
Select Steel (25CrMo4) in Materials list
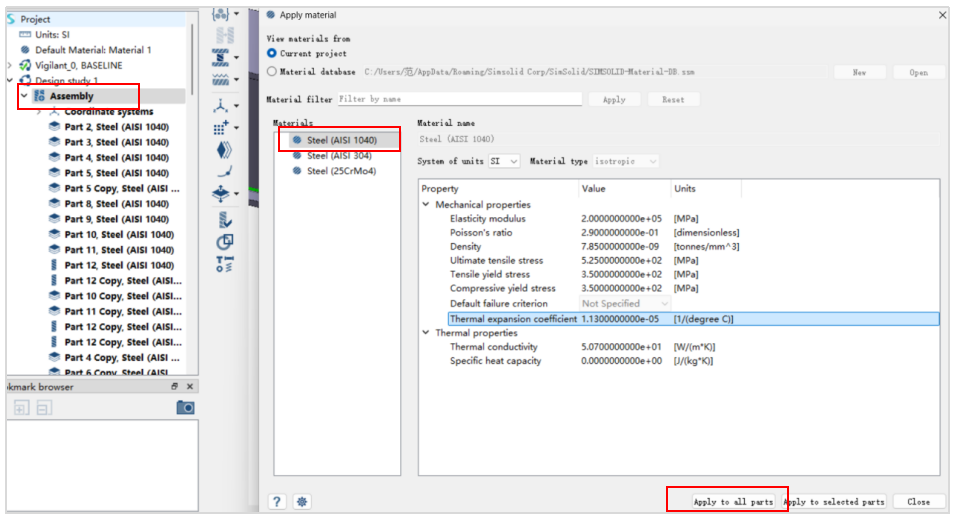pos(341,171)
